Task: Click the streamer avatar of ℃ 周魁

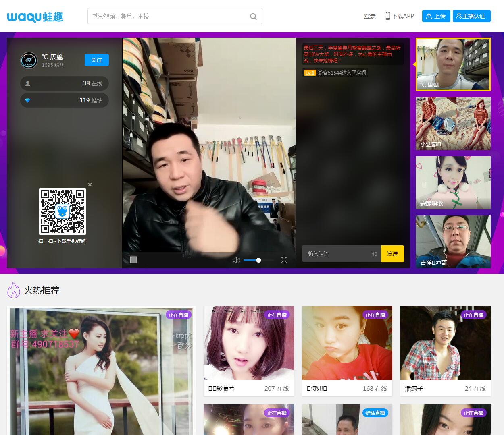Action: click(29, 60)
